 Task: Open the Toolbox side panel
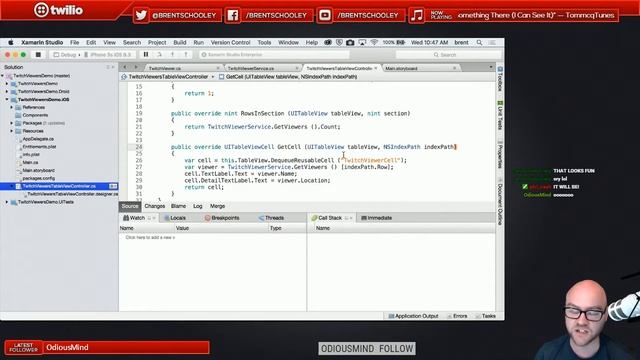coord(500,79)
